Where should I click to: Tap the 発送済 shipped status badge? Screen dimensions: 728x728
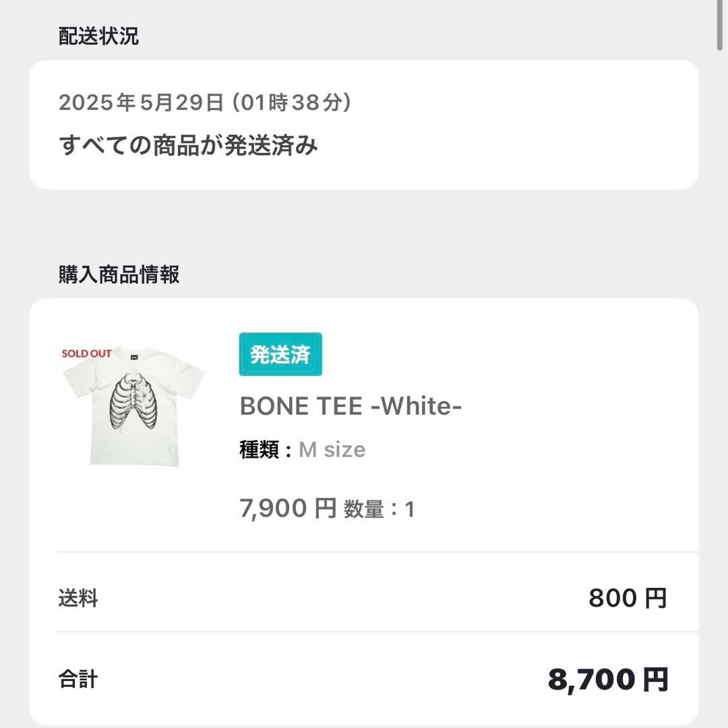(280, 355)
